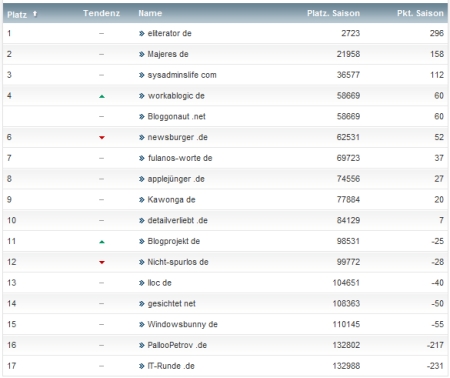Open the Blogprojekt de link
Screen dimensions: 450x378
(x=174, y=241)
